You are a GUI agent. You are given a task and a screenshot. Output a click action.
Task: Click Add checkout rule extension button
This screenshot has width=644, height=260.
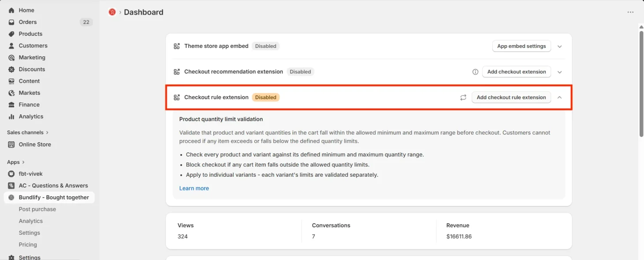(511, 97)
